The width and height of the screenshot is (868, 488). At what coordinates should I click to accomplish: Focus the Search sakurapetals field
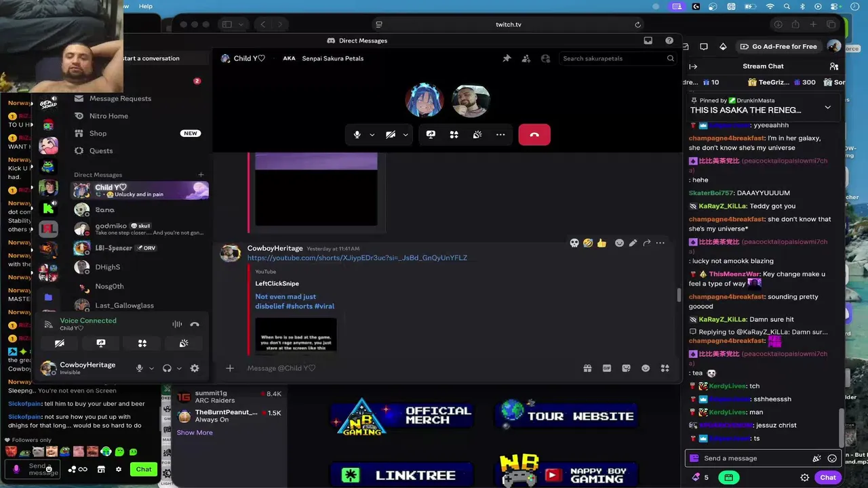tap(618, 58)
